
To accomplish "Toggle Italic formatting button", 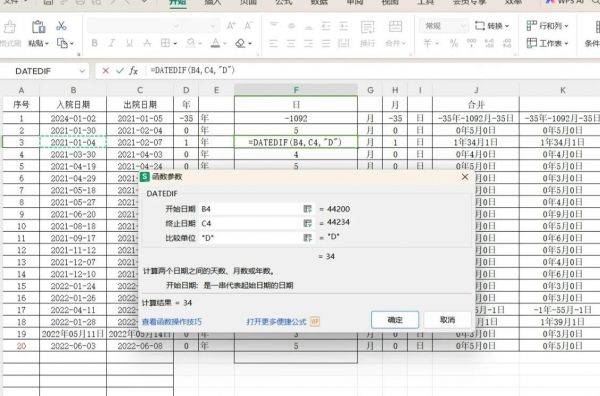I will (x=112, y=43).
